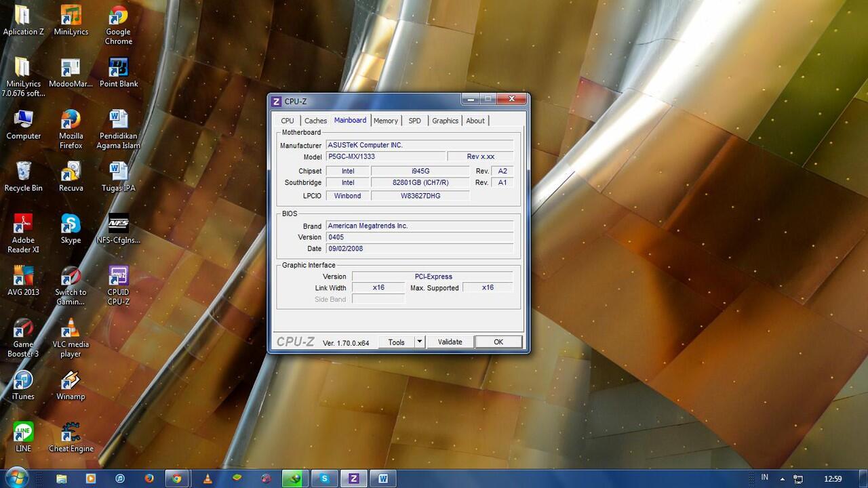Click the BIOS version value 0405

click(x=419, y=237)
